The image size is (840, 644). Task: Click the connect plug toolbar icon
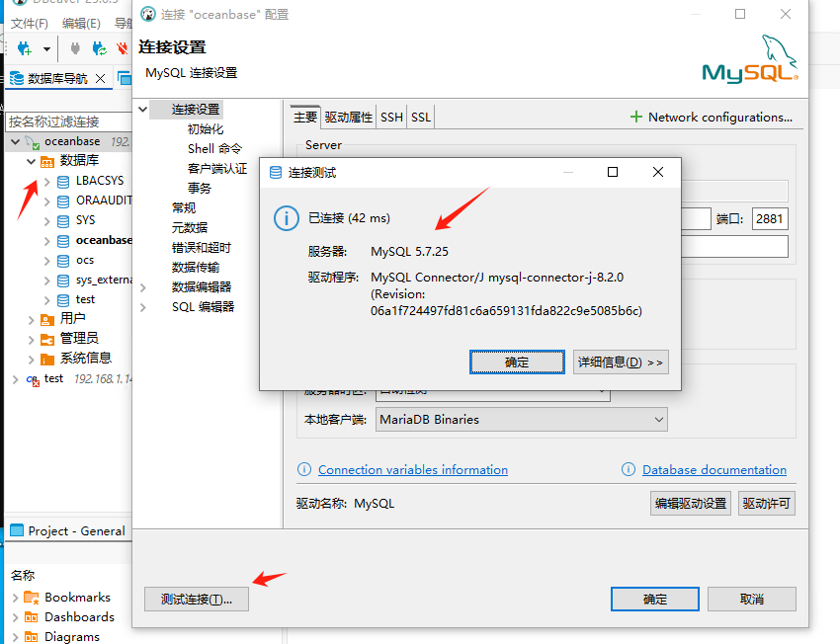(x=75, y=48)
